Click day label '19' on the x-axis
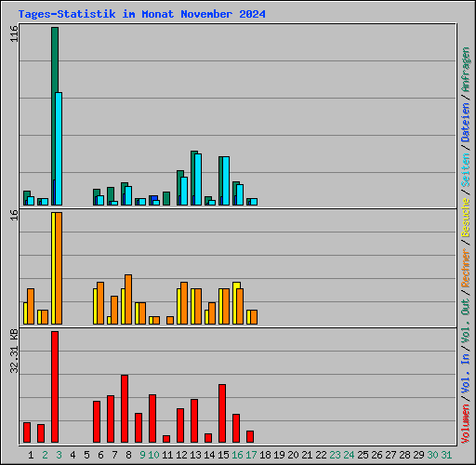Viewport: 476px width, 465px height. [279, 455]
